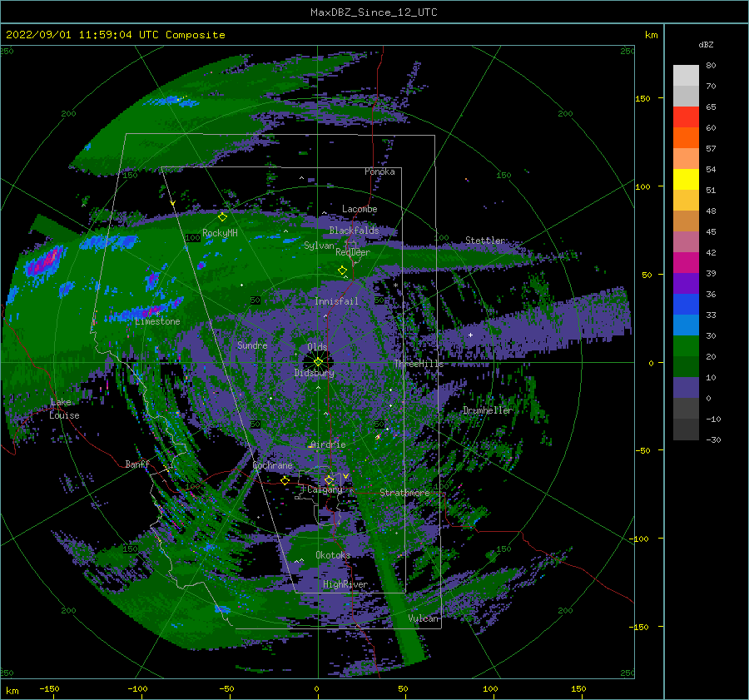Click the Limestone label
749x700 pixels.
pyautogui.click(x=157, y=321)
